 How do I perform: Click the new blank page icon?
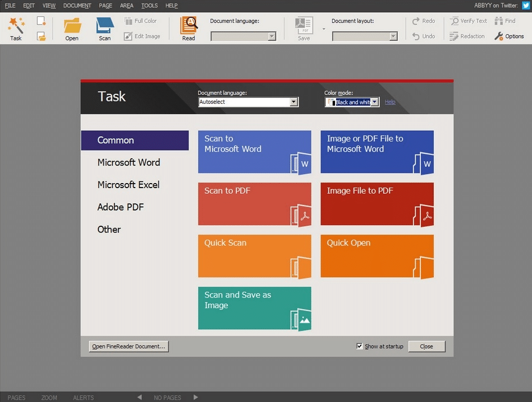pos(41,21)
